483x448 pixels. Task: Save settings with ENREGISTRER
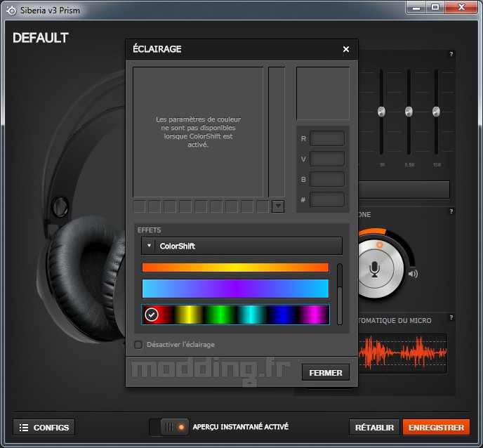436,428
